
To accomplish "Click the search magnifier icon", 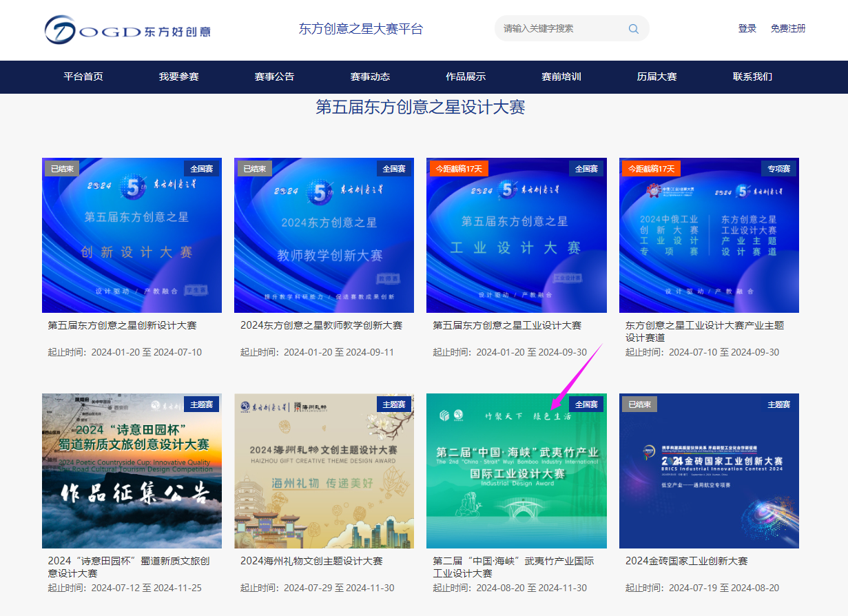I will tap(633, 29).
